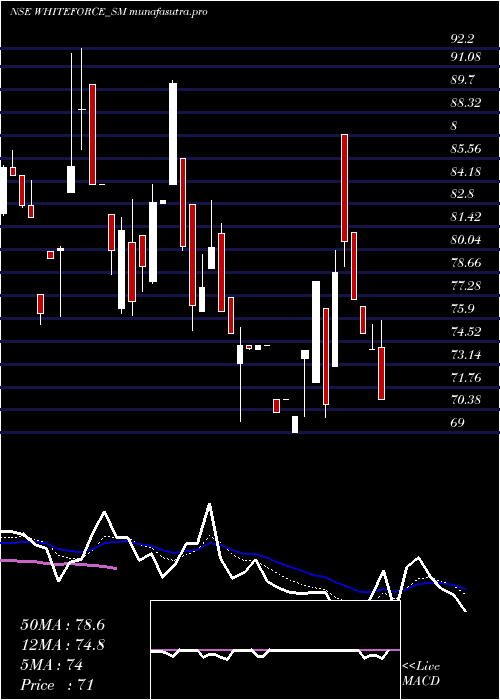Screen dimensions: 500x700
Task: Select the 89.7 price axis label
Action: click(x=462, y=80)
